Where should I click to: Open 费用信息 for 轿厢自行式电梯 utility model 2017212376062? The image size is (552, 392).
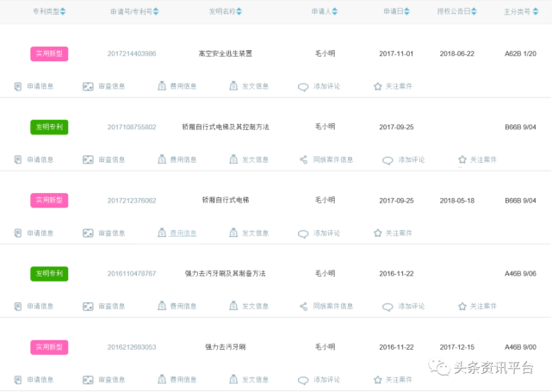point(162,233)
